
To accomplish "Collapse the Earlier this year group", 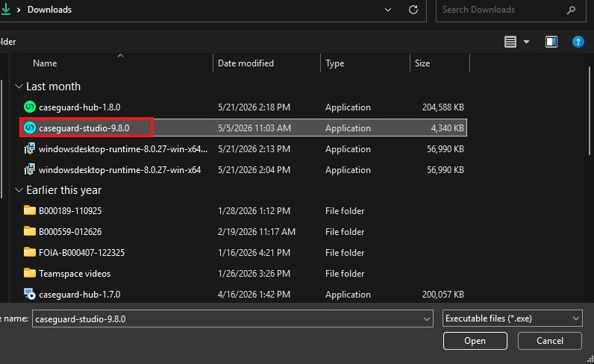I will [x=19, y=190].
